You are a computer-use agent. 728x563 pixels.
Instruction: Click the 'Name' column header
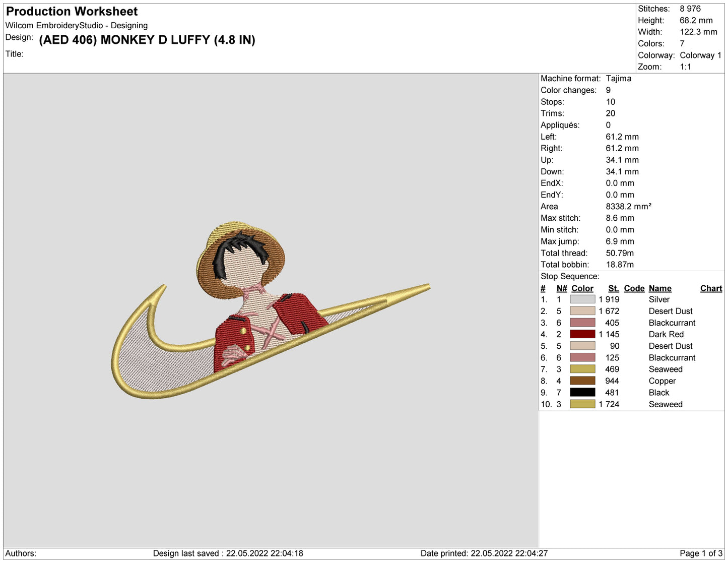(x=660, y=288)
